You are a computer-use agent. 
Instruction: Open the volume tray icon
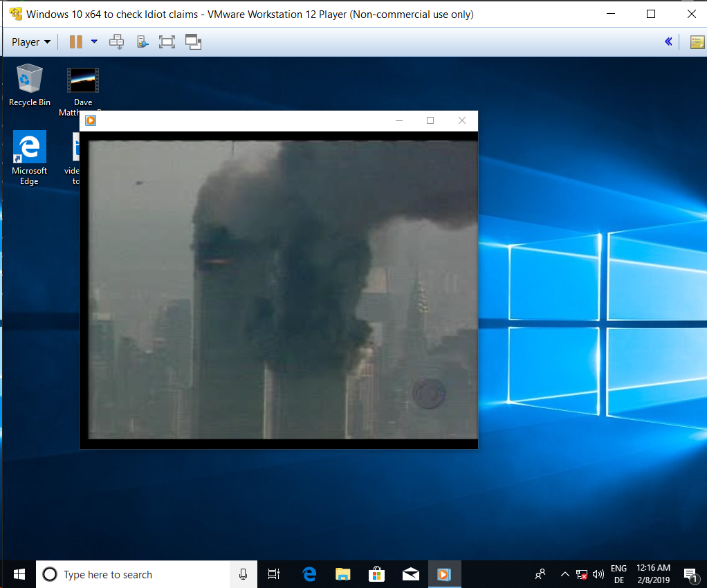(x=598, y=574)
